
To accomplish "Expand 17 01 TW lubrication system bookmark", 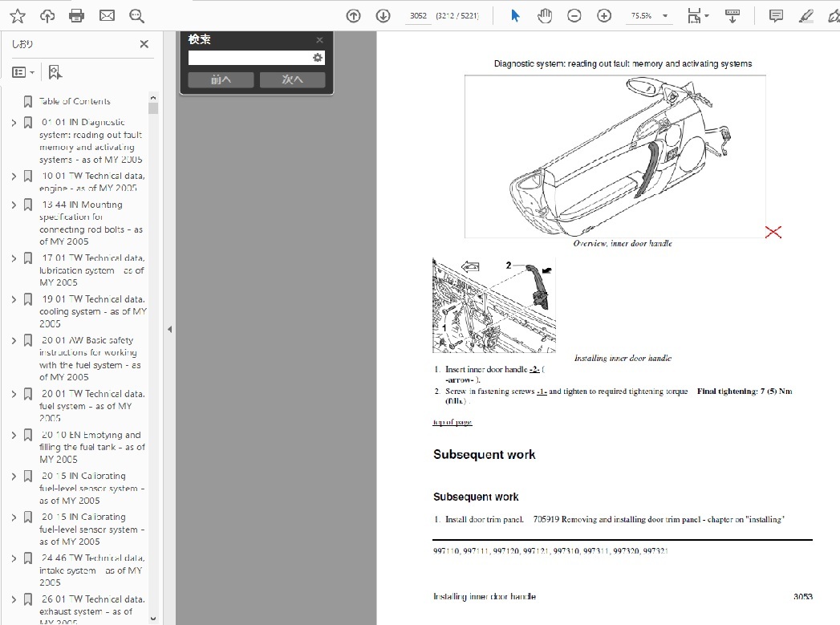I will click(x=14, y=258).
